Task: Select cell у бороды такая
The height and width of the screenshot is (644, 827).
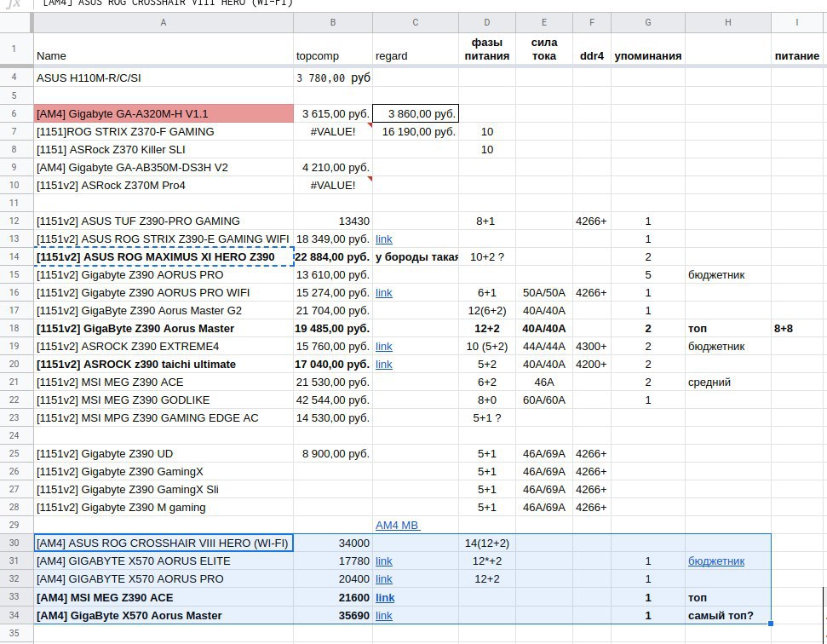Action: click(416, 257)
